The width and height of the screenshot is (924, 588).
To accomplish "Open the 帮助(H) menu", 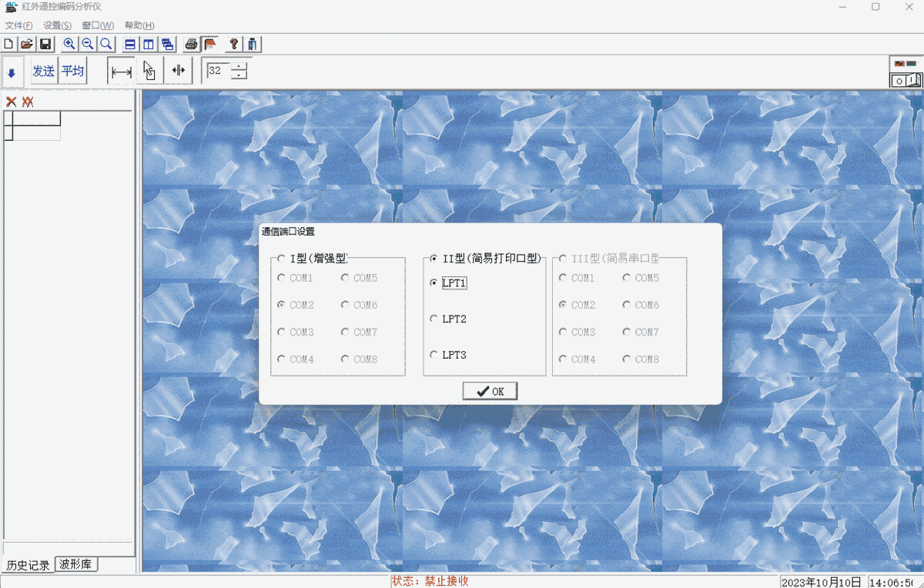I will pos(139,25).
